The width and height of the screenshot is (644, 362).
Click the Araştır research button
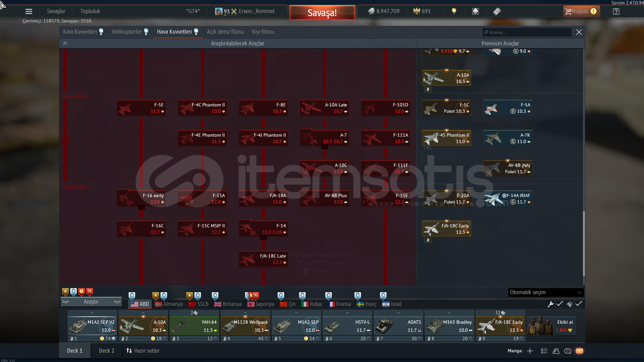pos(91,302)
